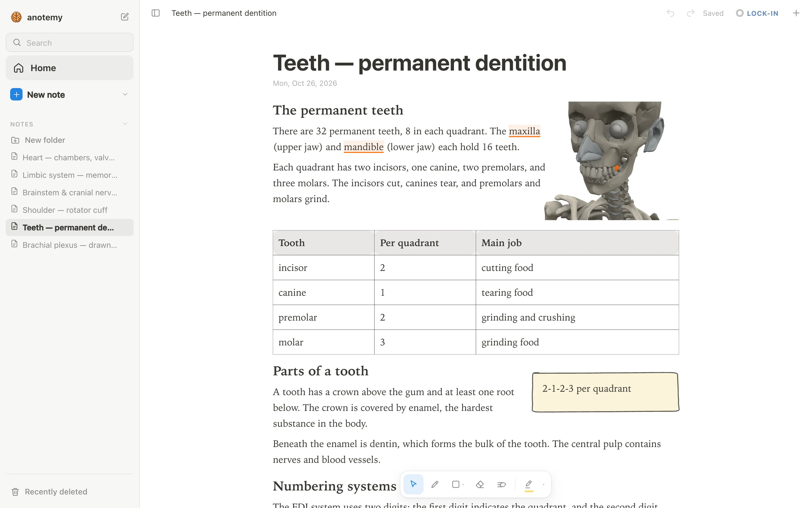The height and width of the screenshot is (508, 812).
Task: Click the 'grinding and crushing' cell
Action: point(577,317)
